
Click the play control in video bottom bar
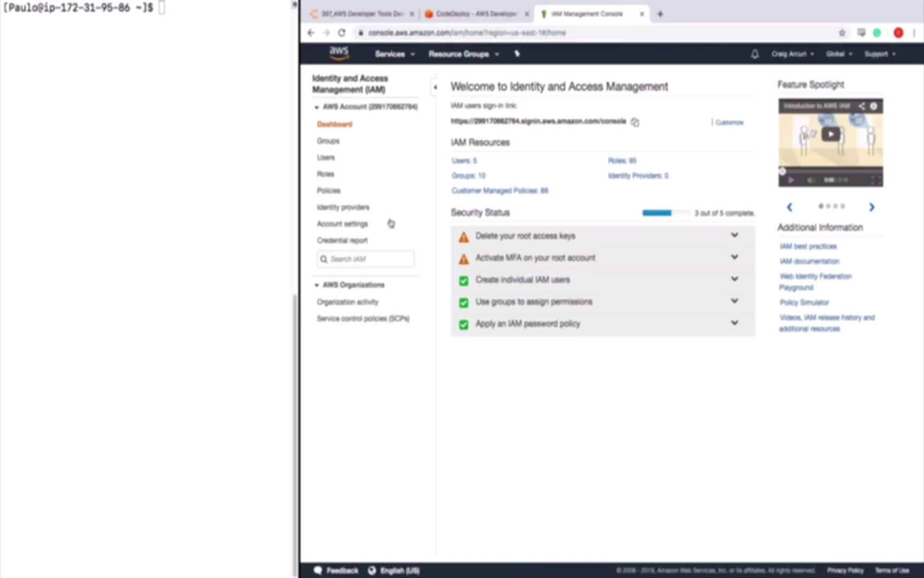coord(791,180)
